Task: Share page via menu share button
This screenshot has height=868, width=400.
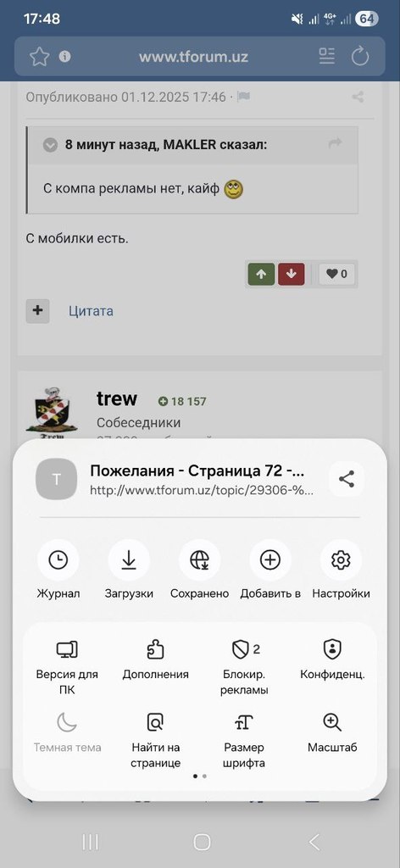Action: (347, 479)
